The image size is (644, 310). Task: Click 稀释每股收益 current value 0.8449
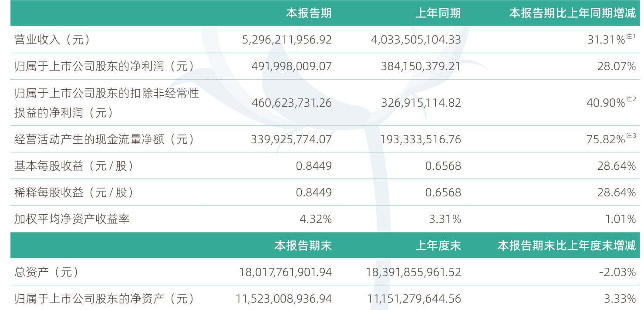(x=314, y=192)
